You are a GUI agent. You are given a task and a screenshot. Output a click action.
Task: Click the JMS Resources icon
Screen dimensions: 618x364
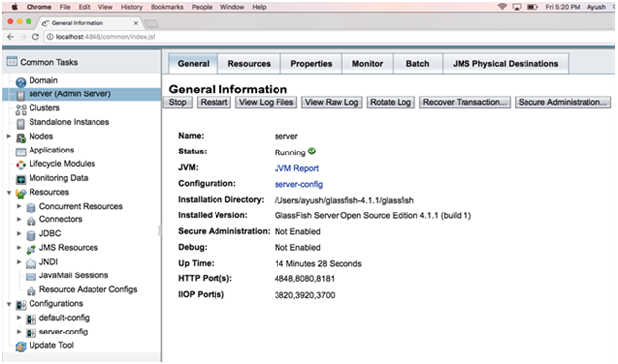[x=31, y=249]
